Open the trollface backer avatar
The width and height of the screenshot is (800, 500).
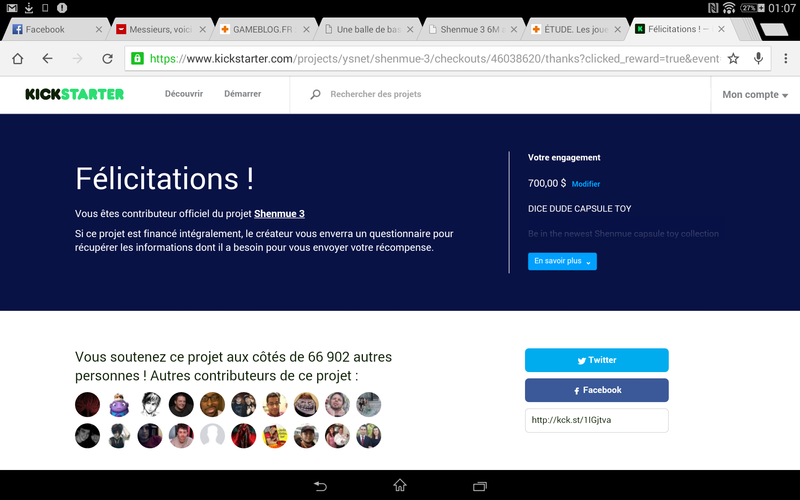click(x=306, y=405)
